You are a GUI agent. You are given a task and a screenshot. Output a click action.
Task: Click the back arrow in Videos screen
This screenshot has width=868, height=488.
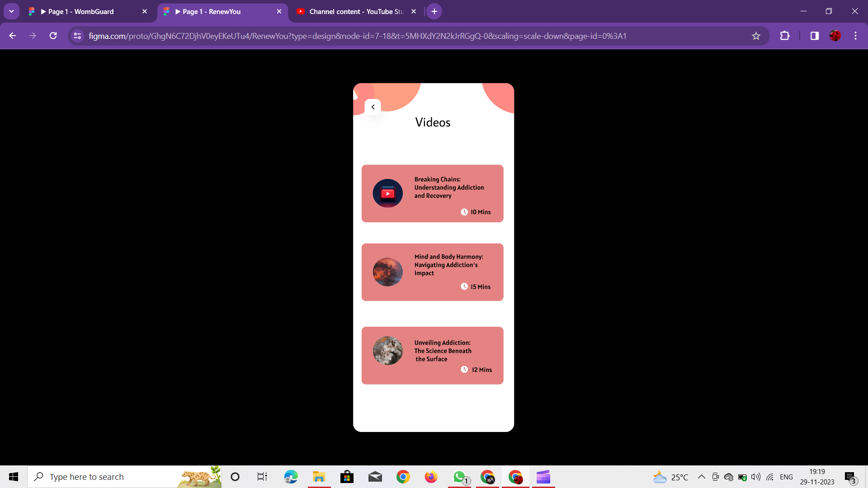pos(373,107)
